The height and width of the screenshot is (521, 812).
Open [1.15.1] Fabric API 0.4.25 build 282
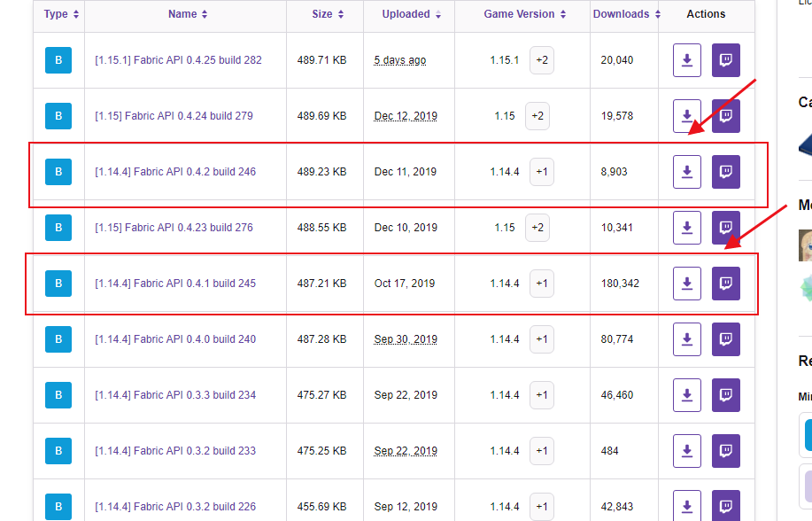tap(178, 60)
